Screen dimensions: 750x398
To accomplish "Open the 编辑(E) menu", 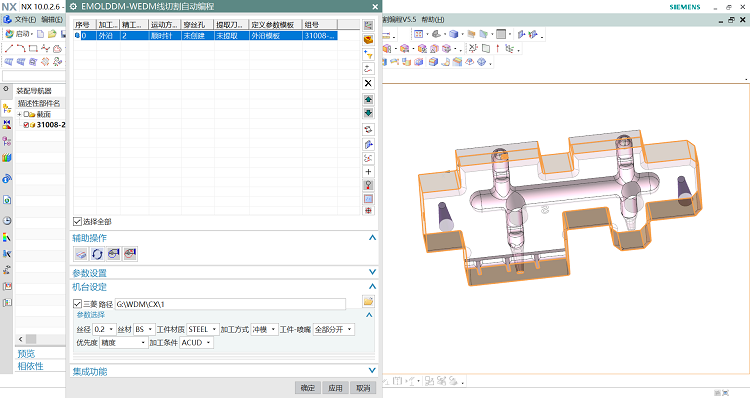I will [x=52, y=20].
